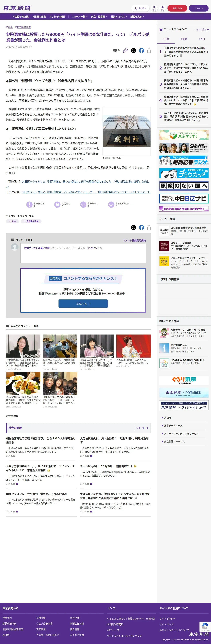Click the user avatar icon in comment box
The width and height of the screenshot is (211, 644).
coord(15,247)
